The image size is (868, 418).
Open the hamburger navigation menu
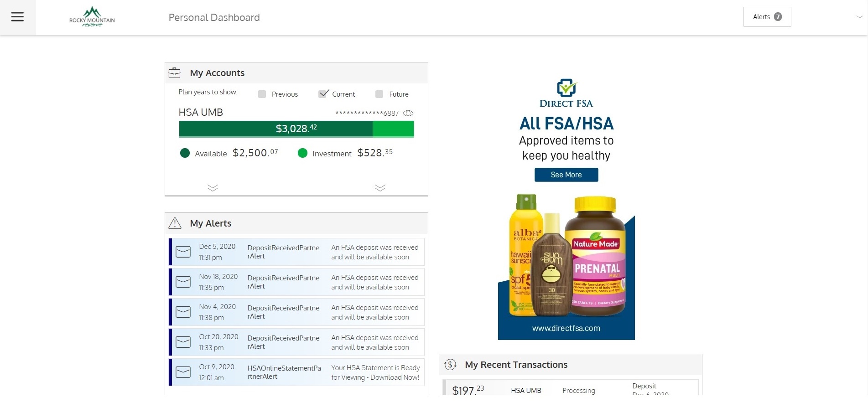[17, 17]
